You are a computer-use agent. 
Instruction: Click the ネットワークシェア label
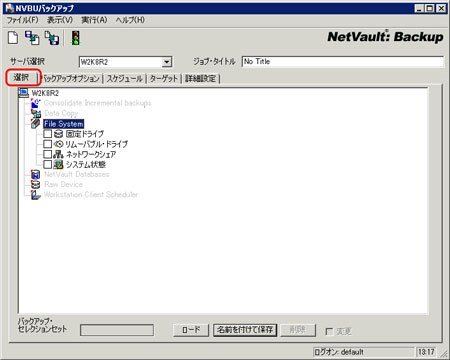pos(91,154)
